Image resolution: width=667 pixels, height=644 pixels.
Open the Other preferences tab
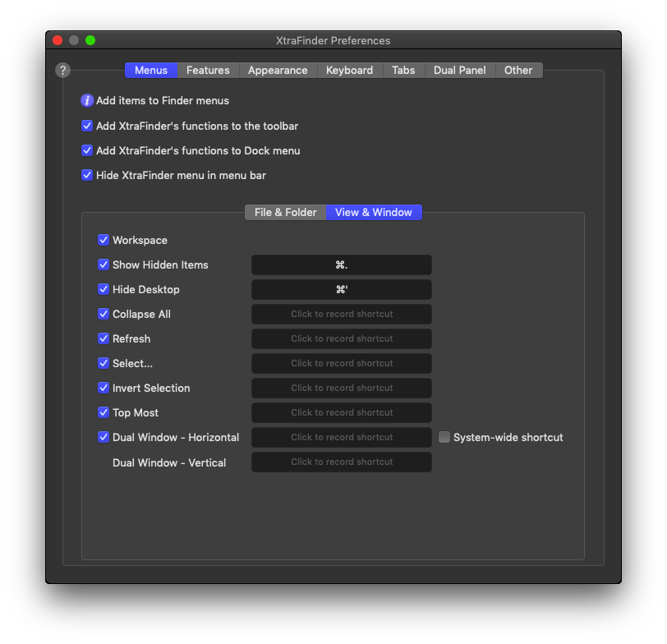(x=518, y=71)
